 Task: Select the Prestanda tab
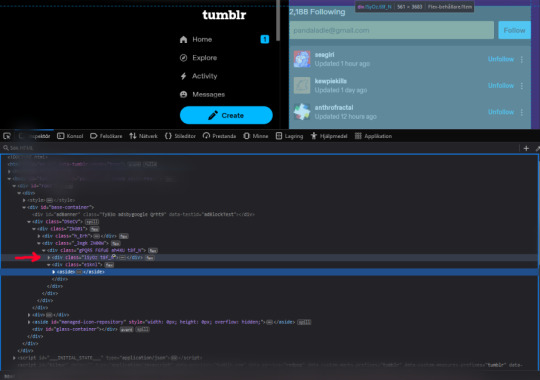219,136
